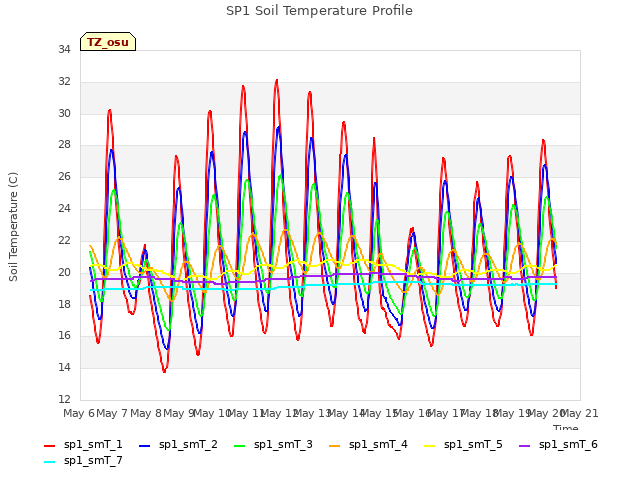Image resolution: width=640 pixels, height=480 pixels.
Task: Toggle the sp1_smT_4 legend entry
Action: 368,444
